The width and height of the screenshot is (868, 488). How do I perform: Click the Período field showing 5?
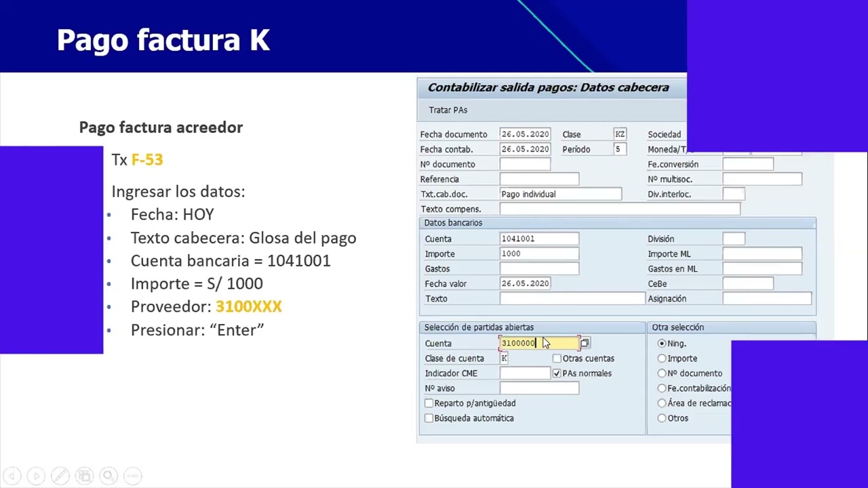[x=620, y=149]
